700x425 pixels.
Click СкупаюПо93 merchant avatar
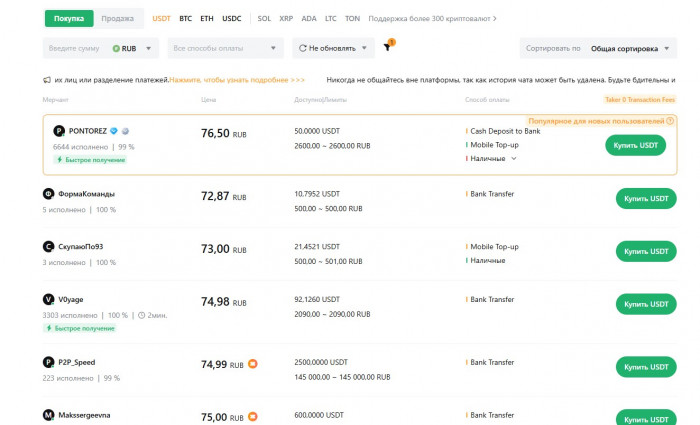click(48, 246)
